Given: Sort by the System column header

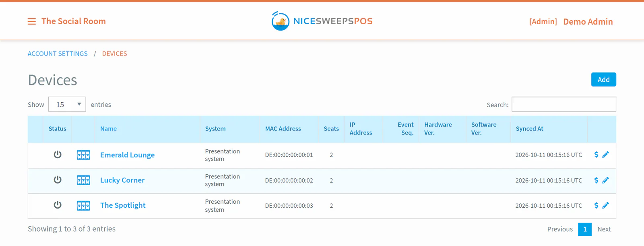Looking at the screenshot, I should [230, 129].
